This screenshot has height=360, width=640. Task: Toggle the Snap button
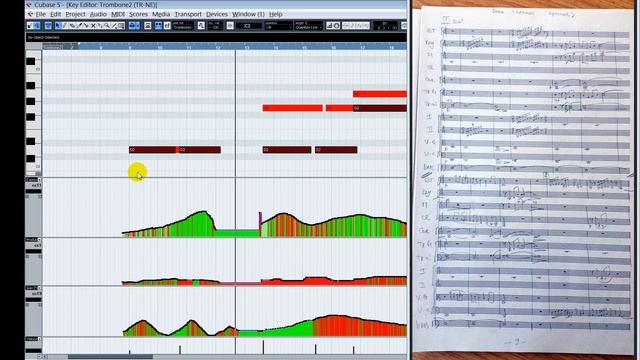coord(230,26)
